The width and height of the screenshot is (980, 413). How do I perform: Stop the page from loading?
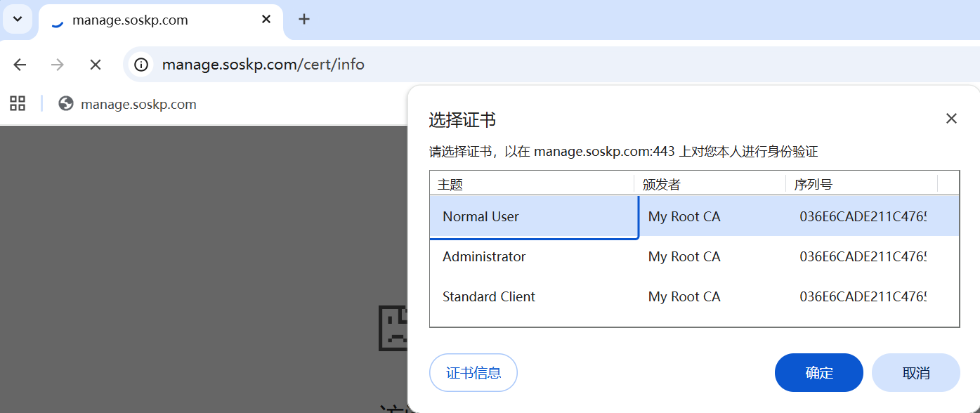pos(96,65)
